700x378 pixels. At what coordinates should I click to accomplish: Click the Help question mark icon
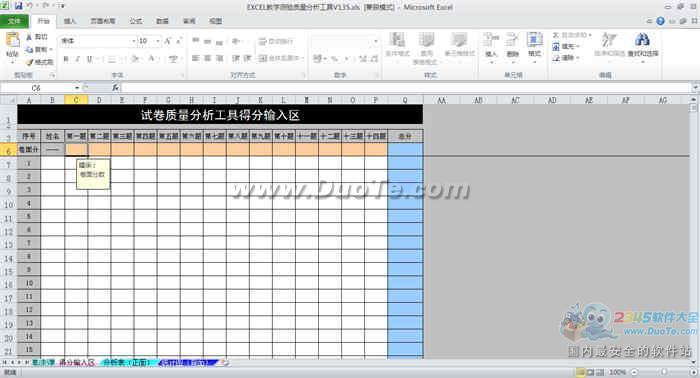(660, 21)
